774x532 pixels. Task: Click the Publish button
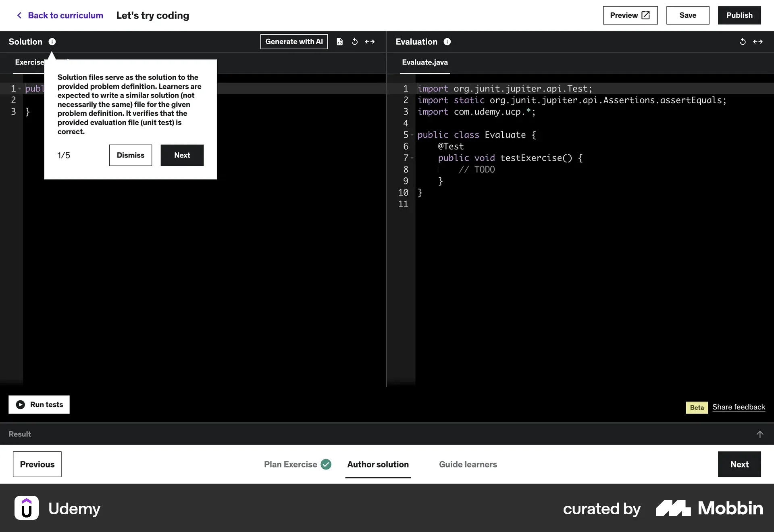tap(739, 15)
